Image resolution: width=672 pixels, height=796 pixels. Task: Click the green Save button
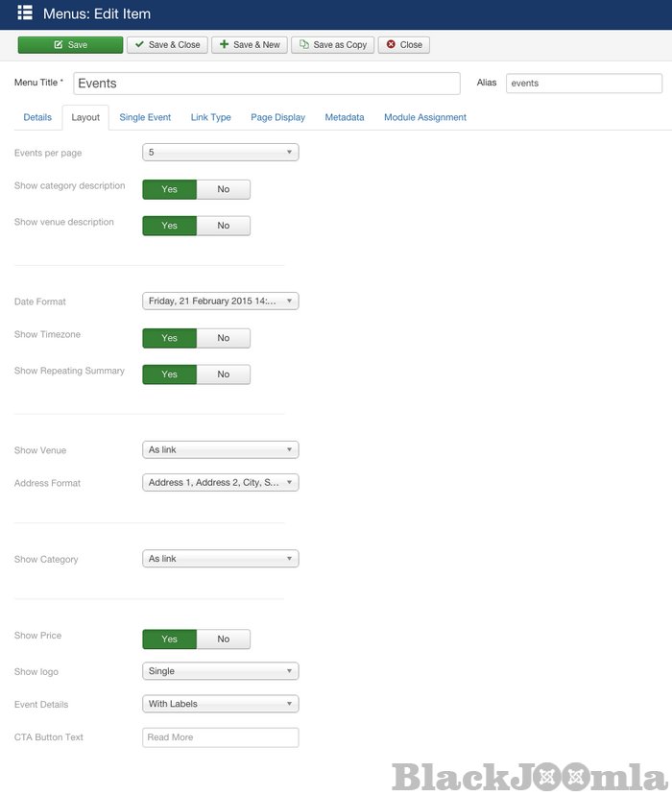coord(70,45)
